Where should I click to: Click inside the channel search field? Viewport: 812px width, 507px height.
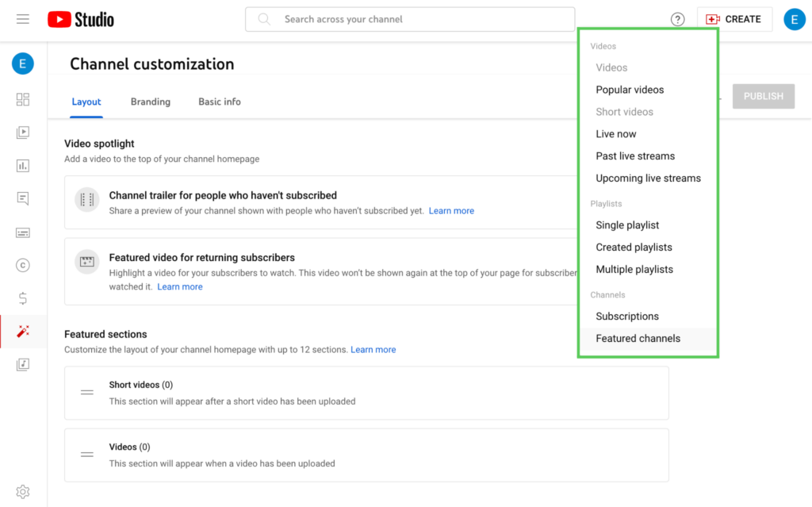click(x=420, y=19)
